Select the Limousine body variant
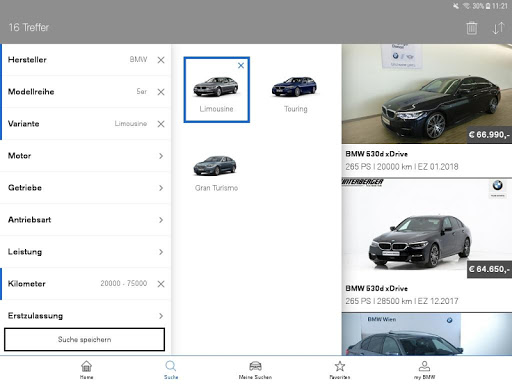The width and height of the screenshot is (512, 384). 216,90
